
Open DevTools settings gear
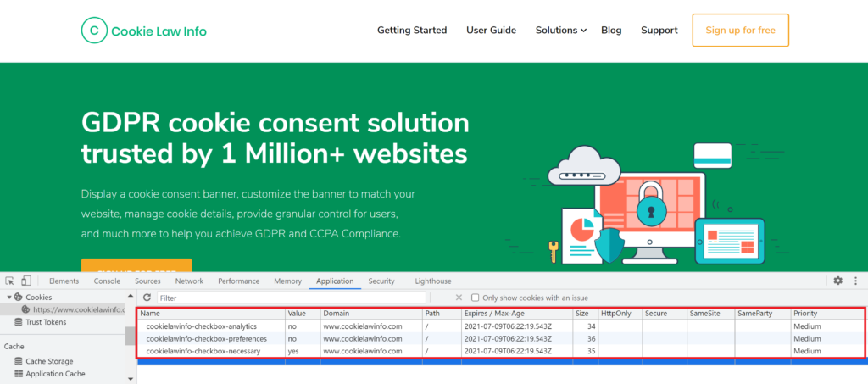point(837,281)
